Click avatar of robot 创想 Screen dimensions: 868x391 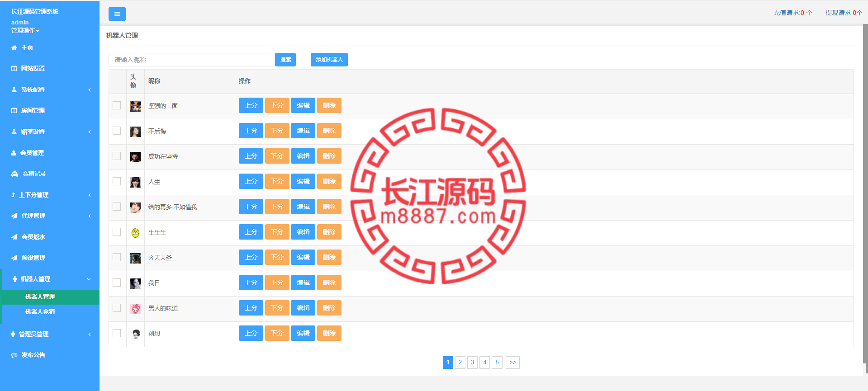(135, 334)
